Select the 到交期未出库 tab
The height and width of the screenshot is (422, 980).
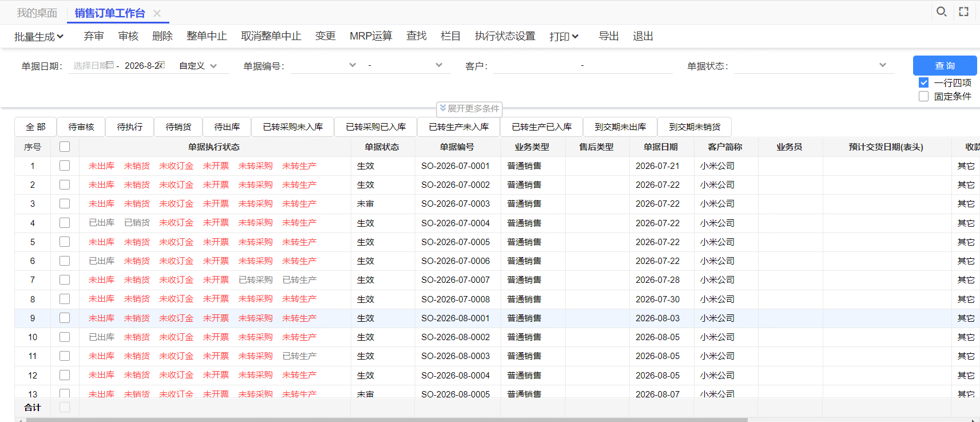click(x=620, y=127)
